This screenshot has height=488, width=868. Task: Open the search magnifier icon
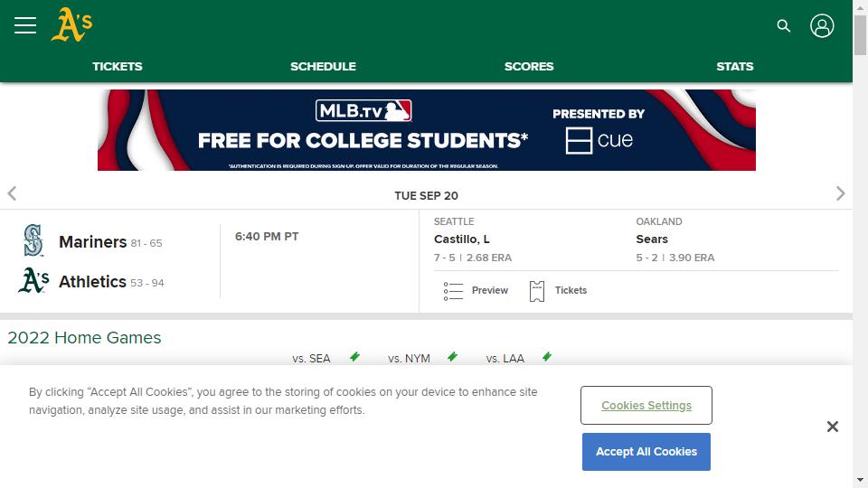tap(783, 25)
